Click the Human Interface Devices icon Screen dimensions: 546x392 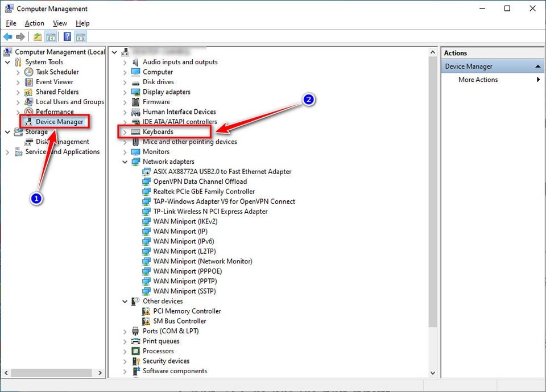(x=135, y=112)
